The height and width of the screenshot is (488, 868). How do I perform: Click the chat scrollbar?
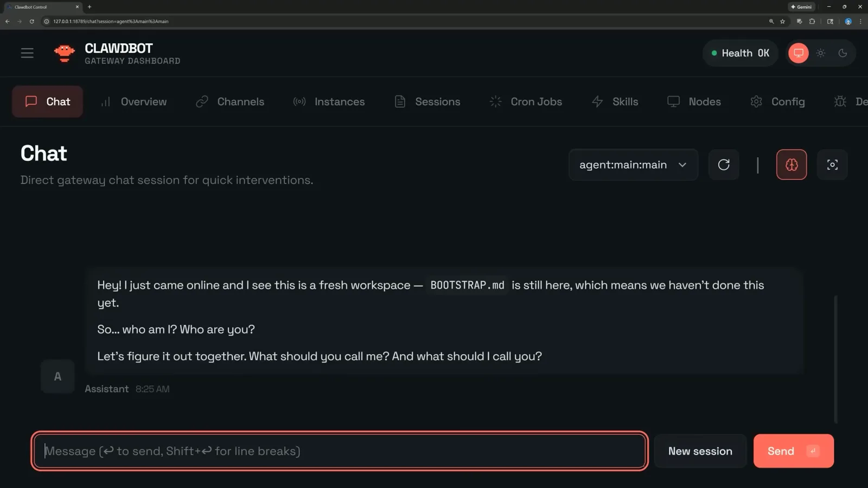835,359
